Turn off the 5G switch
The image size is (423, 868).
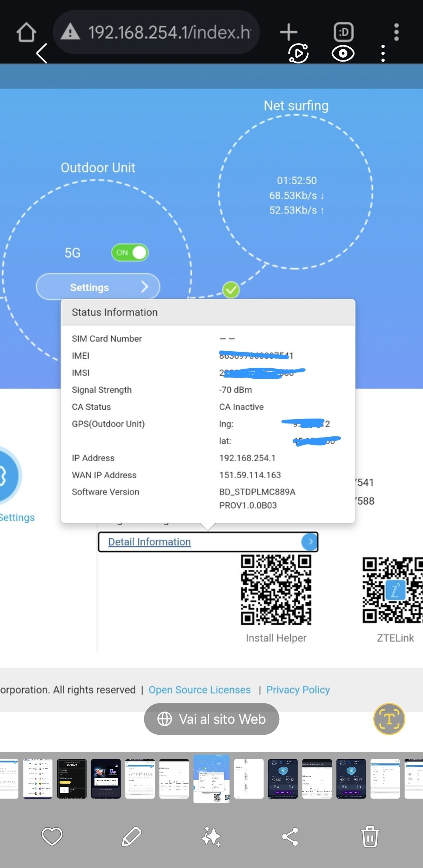(x=130, y=252)
